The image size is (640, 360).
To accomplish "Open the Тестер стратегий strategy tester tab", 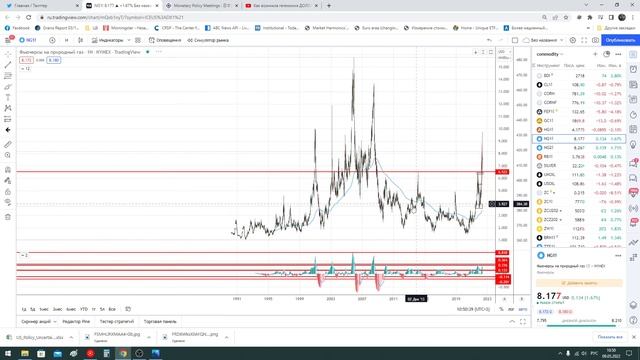I will click(116, 322).
